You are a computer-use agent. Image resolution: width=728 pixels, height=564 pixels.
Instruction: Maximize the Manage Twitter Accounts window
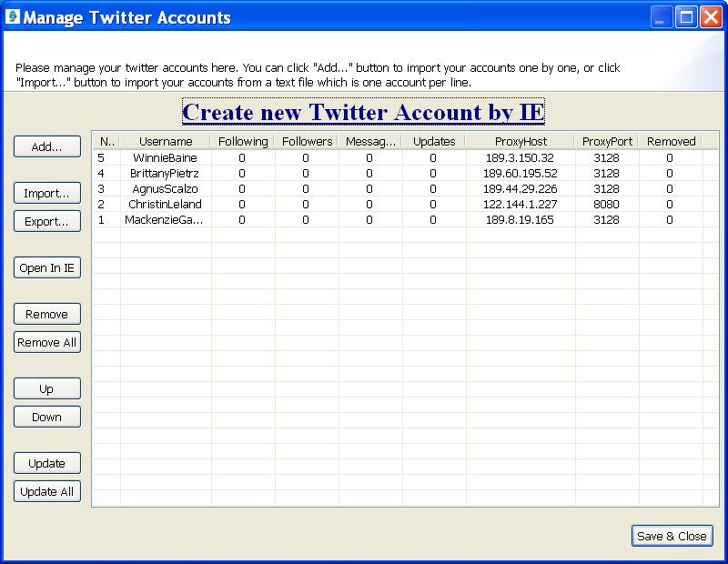coord(686,17)
